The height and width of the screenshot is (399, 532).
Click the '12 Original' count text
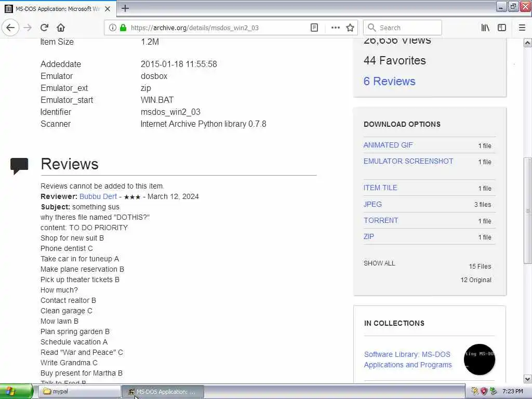(476, 280)
